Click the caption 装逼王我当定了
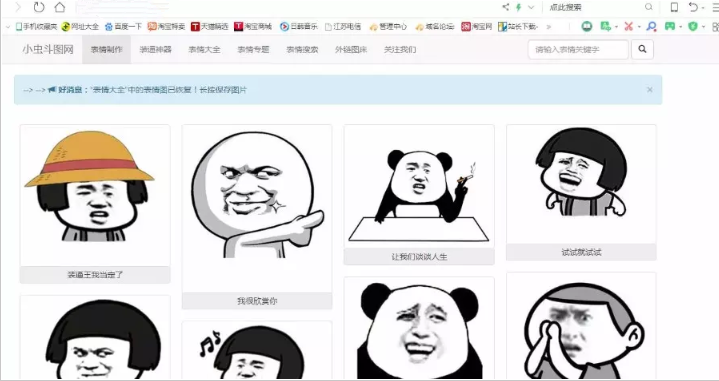The image size is (719, 381). pyautogui.click(x=95, y=275)
